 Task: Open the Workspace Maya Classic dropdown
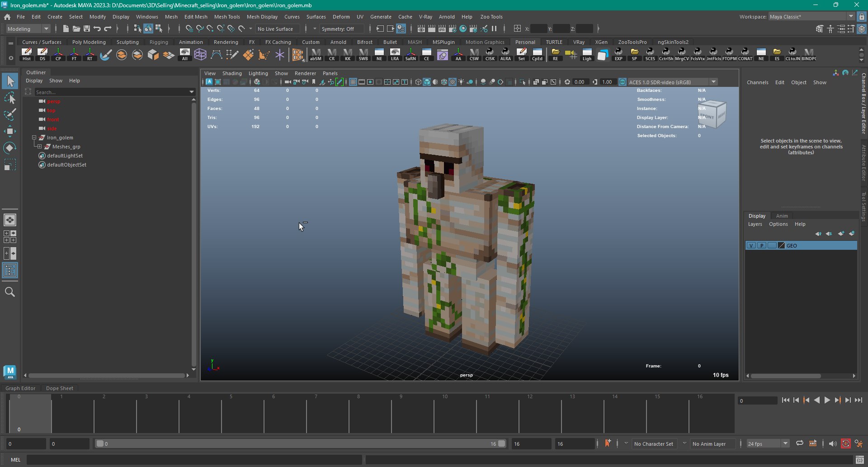tap(811, 17)
